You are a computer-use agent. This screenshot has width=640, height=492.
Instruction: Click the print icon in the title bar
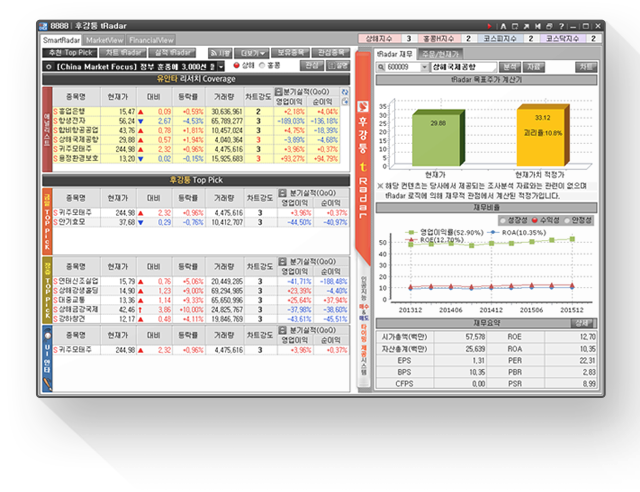pos(549,26)
